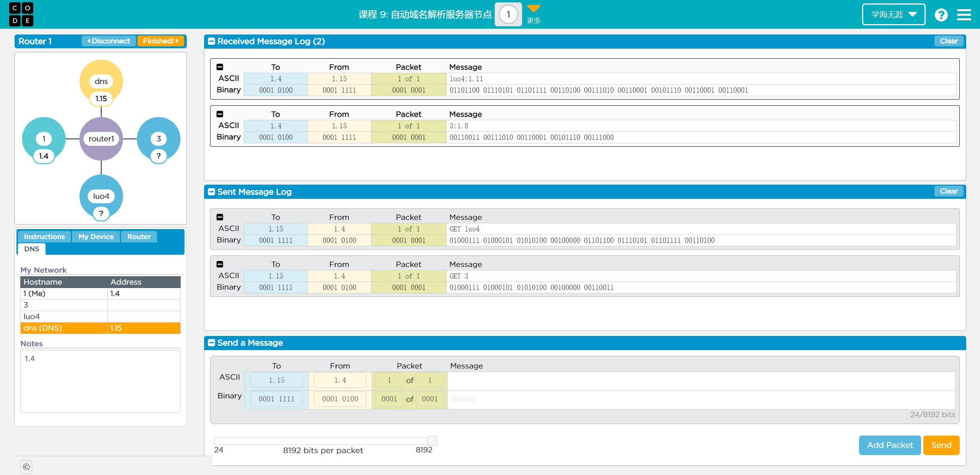The height and width of the screenshot is (475, 980).
Task: Collapse sent packet GET 3
Action: [220, 264]
